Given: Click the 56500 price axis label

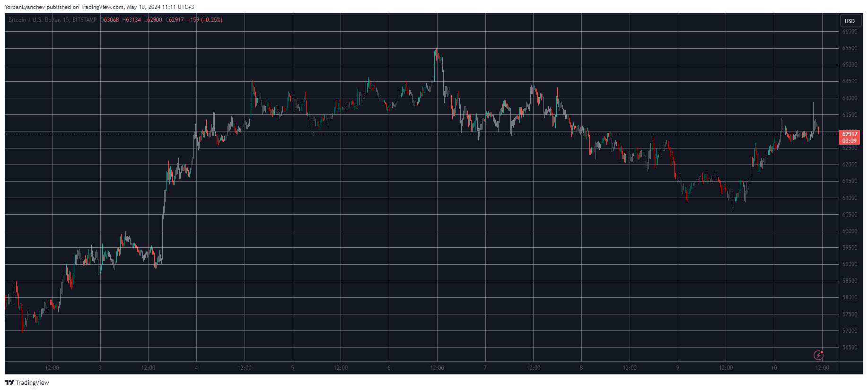Looking at the screenshot, I should pos(850,348).
